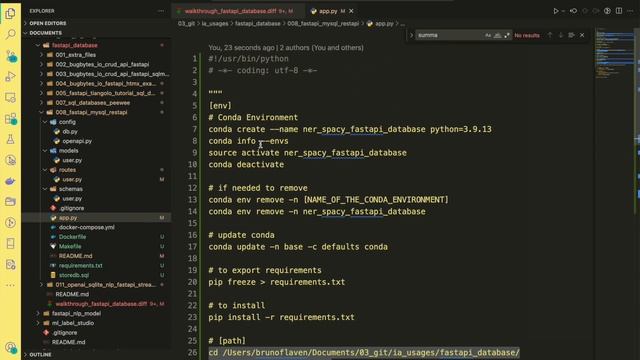The width and height of the screenshot is (640, 360).
Task: Toggle Match Case in find widget
Action: 488,36
